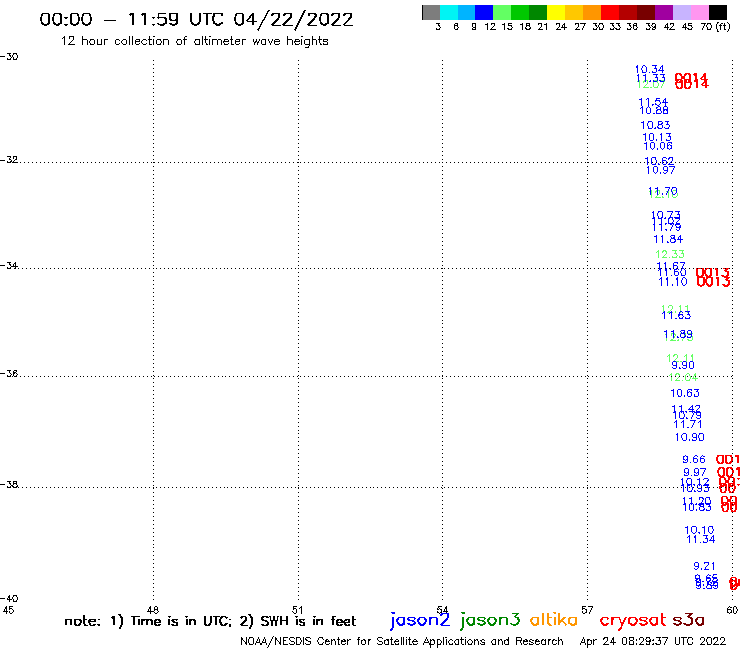Click the wave height value 9.90

(683, 365)
